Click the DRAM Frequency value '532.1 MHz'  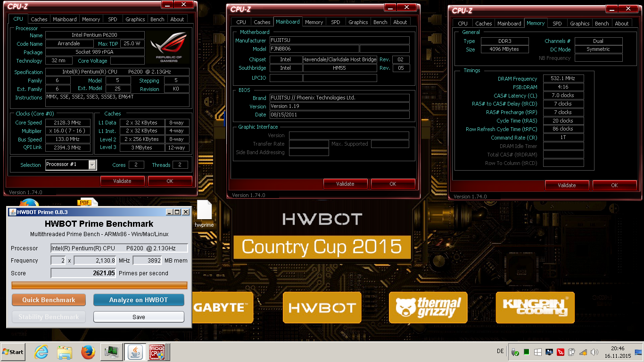(563, 79)
